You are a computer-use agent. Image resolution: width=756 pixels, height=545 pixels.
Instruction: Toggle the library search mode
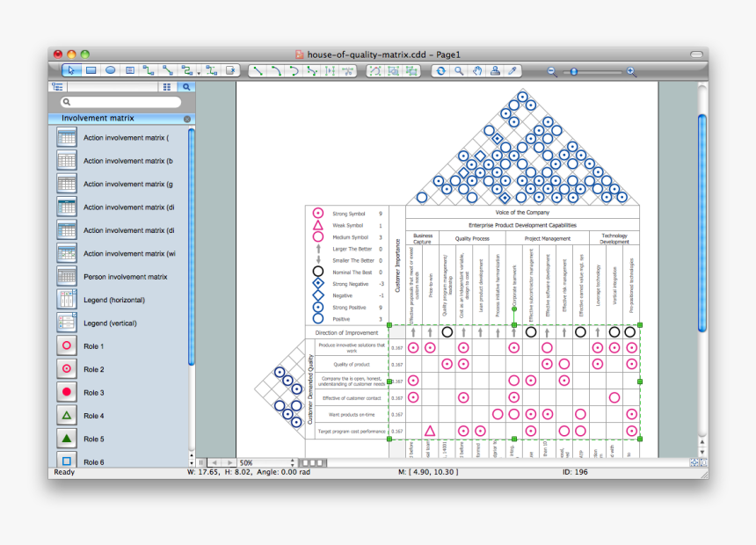pos(186,87)
